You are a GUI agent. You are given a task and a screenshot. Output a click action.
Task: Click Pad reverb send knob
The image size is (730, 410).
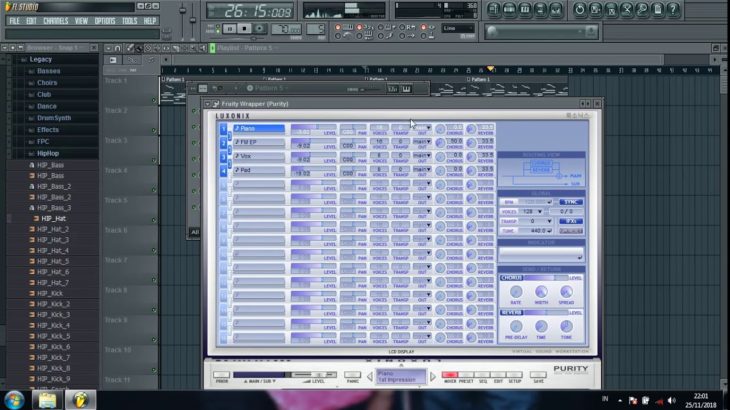click(x=471, y=171)
